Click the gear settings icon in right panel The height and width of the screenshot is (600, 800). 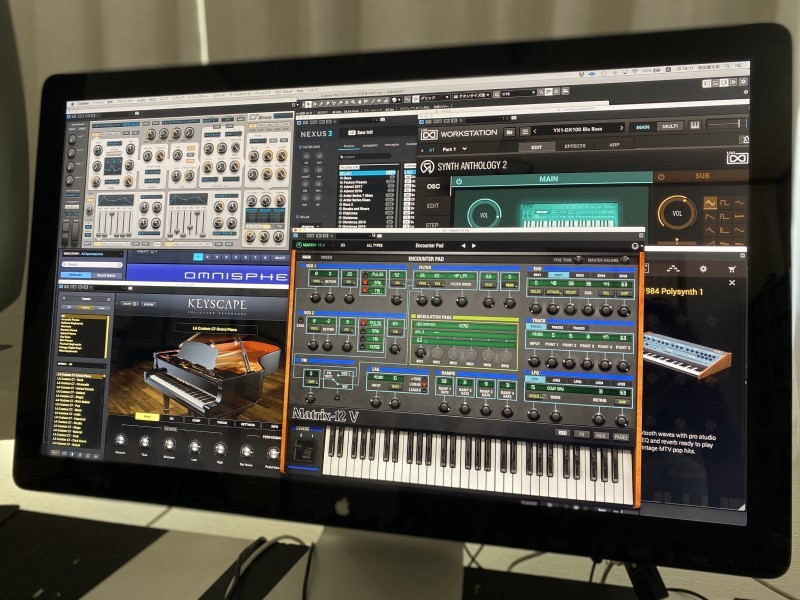tap(703, 269)
